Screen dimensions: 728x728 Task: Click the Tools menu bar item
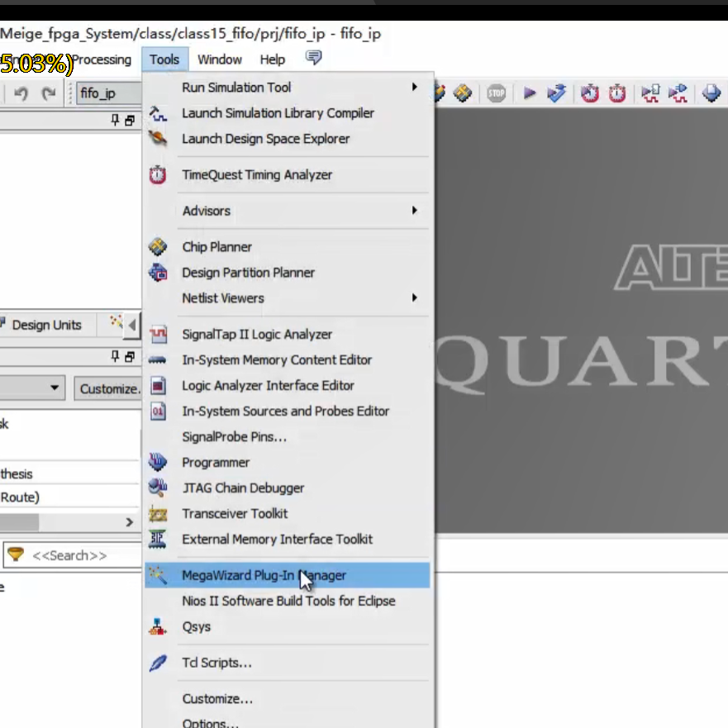coord(164,59)
